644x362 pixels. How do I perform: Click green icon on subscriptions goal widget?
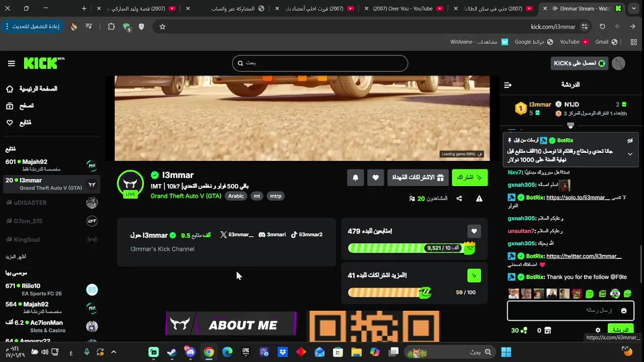coord(474,276)
